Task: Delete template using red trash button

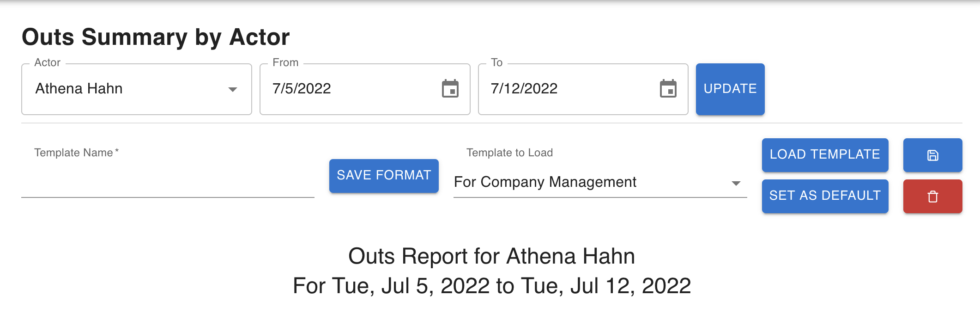Action: (x=932, y=197)
